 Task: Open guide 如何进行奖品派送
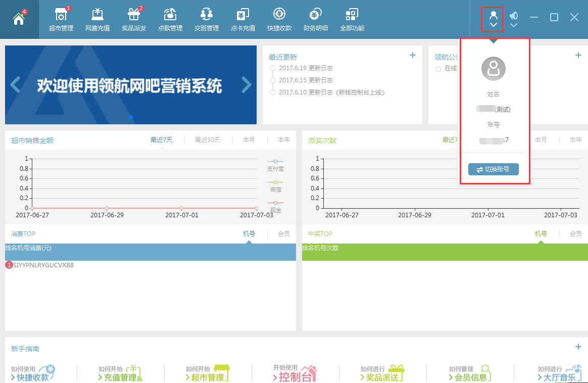[382, 373]
